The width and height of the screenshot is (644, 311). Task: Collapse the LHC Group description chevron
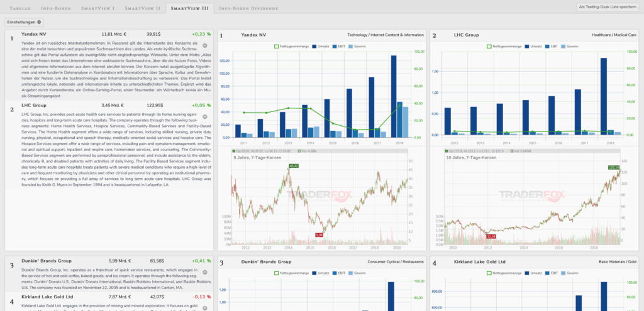(205, 116)
